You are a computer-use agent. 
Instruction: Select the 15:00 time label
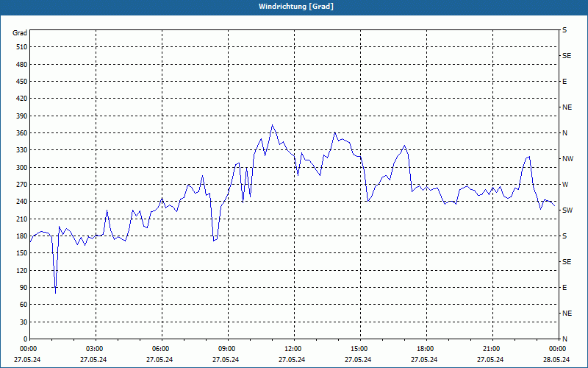tap(359, 349)
